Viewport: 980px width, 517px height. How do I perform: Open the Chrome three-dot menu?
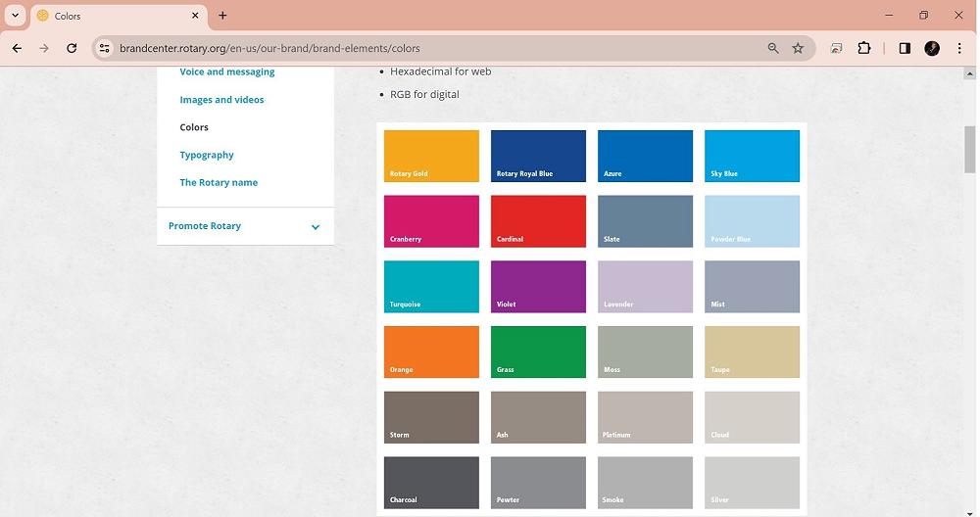[959, 48]
